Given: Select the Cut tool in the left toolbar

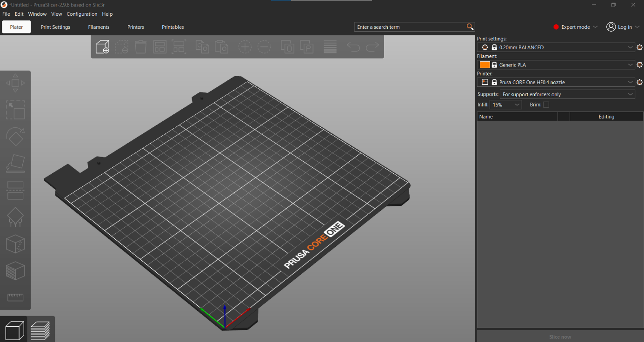Looking at the screenshot, I should pos(15,190).
